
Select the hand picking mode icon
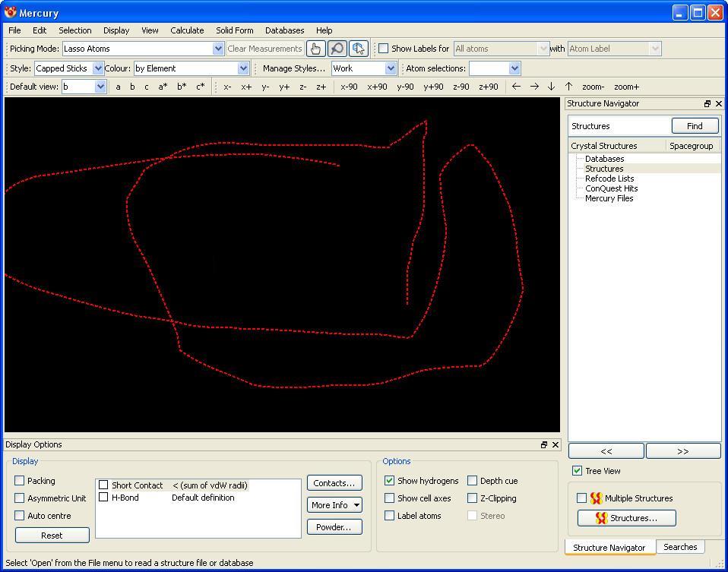315,49
